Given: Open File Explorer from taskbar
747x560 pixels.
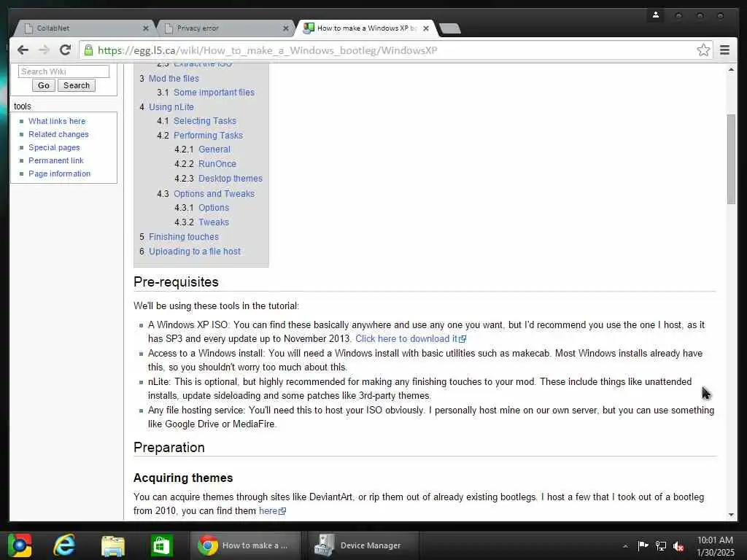Looking at the screenshot, I should tap(113, 545).
